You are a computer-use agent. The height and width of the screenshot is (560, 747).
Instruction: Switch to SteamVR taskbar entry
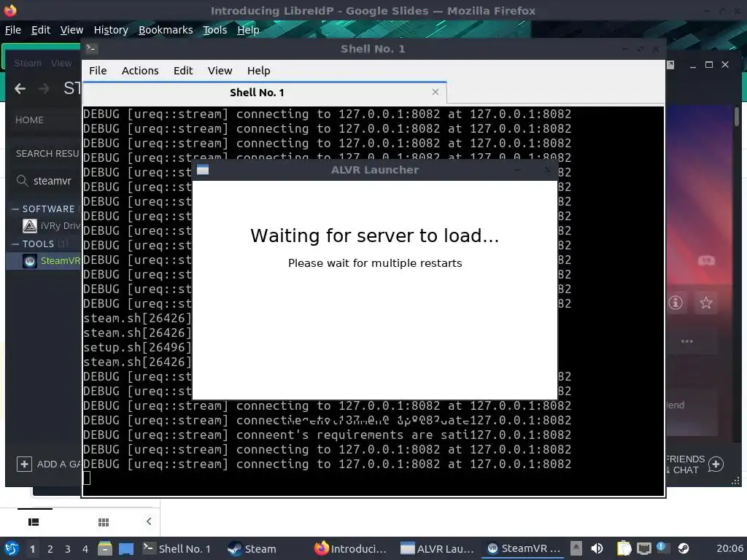[x=524, y=548]
